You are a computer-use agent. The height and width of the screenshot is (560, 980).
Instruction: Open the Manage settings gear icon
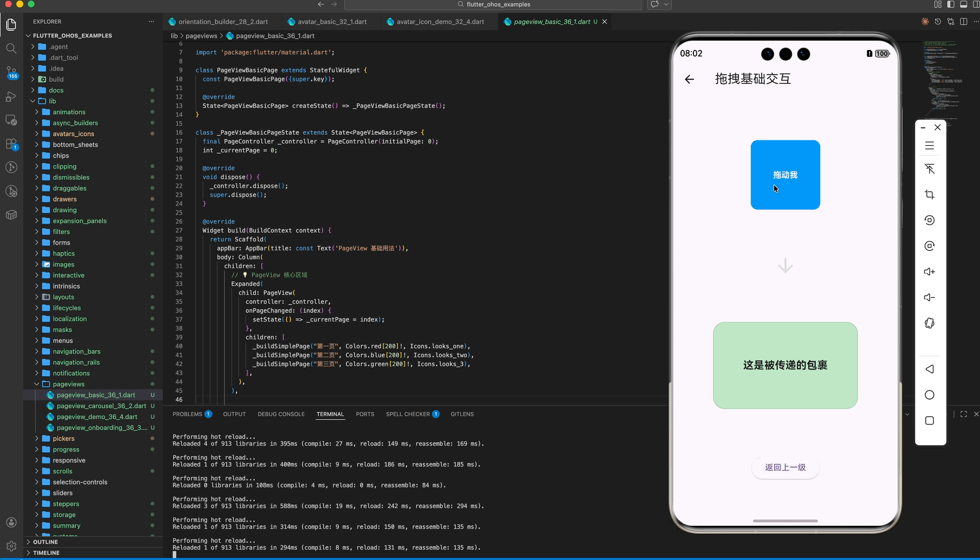coord(11,546)
